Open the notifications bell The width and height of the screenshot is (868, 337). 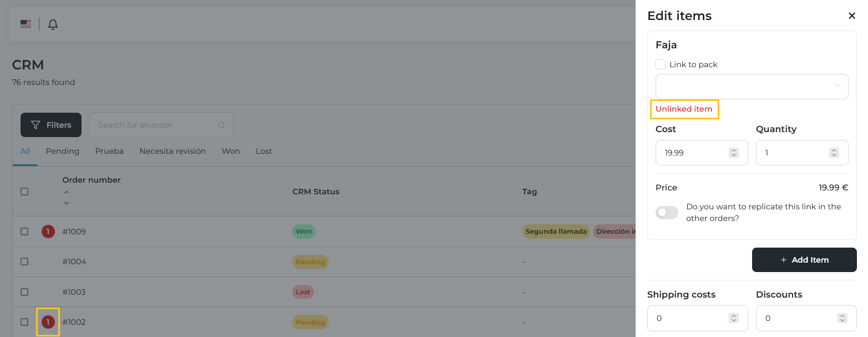[x=53, y=24]
